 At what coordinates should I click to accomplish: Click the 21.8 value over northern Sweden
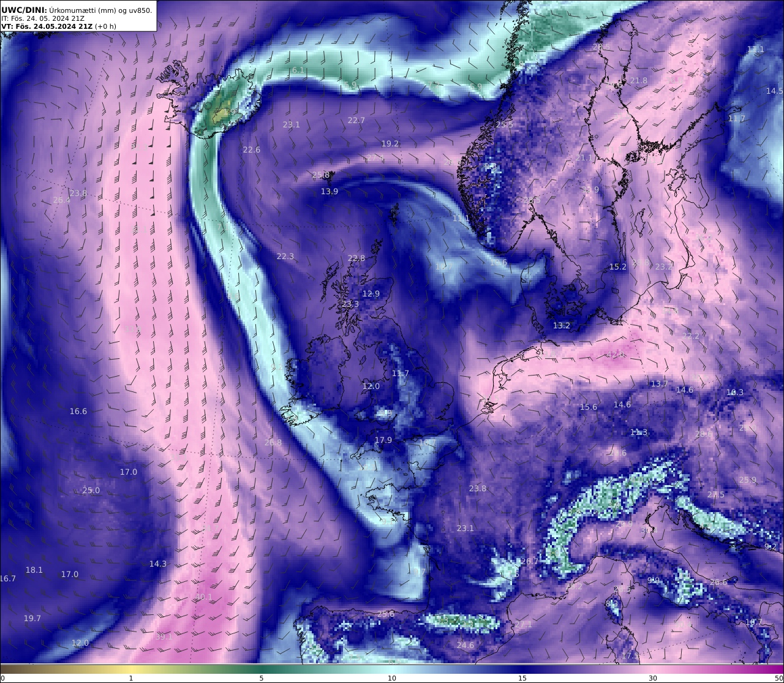click(638, 81)
